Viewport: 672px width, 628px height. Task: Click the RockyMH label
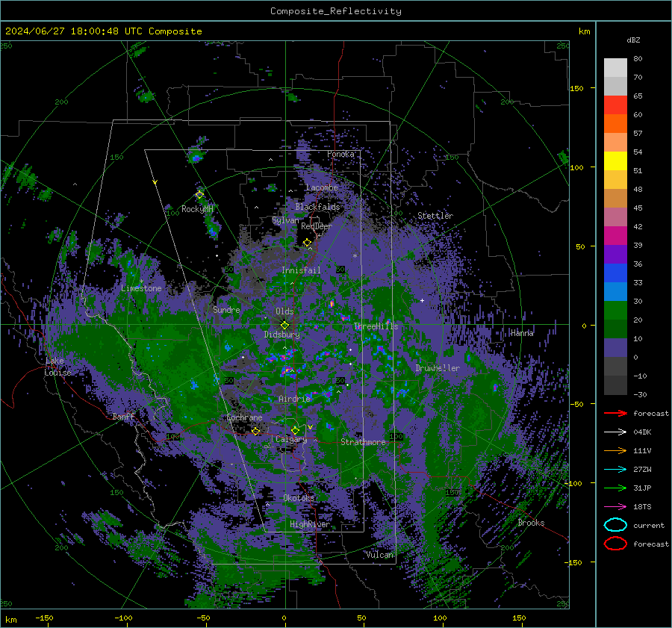197,209
